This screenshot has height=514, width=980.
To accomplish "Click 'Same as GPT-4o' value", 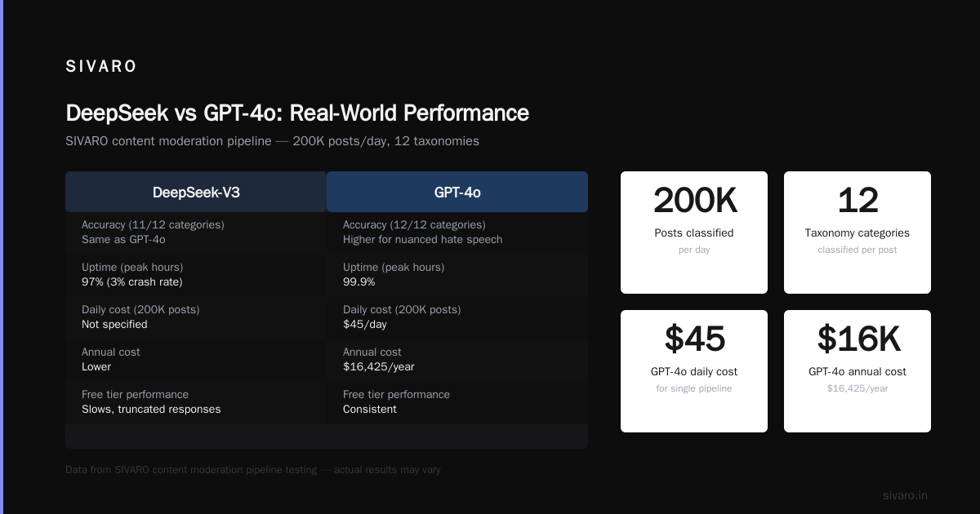I will 123,239.
